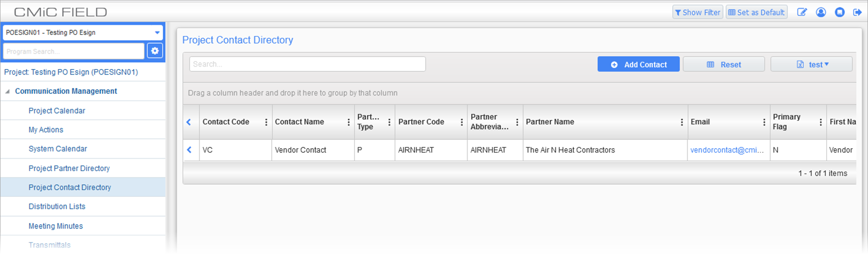Click the contact Search input field
The width and height of the screenshot is (868, 254).
308,64
